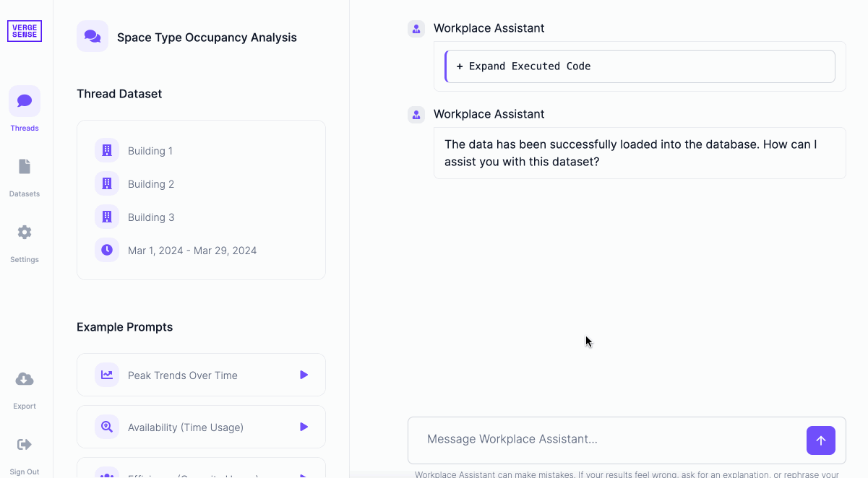Click the clock icon by date range
Screen dimensions: 868x478
pos(107,250)
